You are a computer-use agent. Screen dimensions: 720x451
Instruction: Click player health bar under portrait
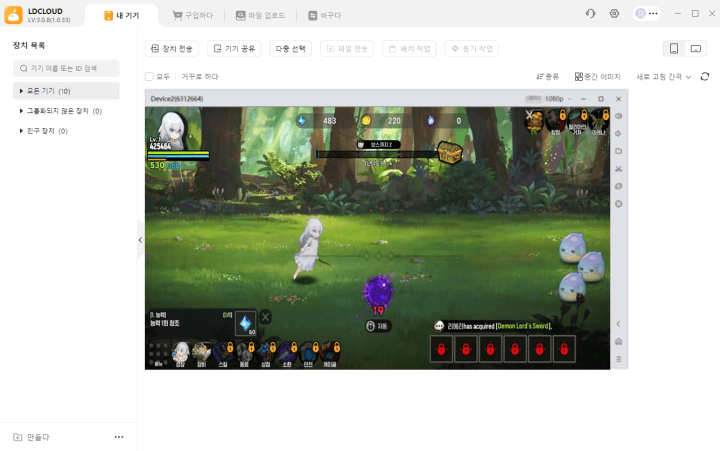(178, 155)
